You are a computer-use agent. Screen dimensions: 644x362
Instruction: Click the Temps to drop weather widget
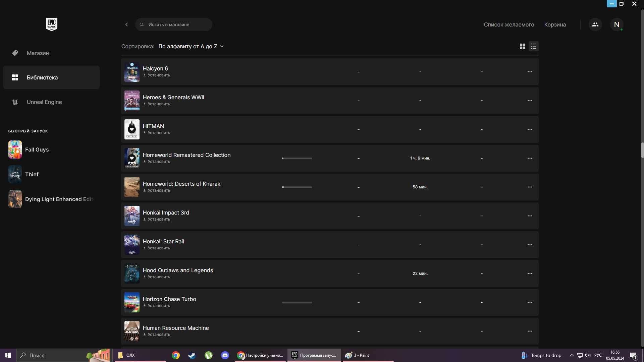tap(541, 355)
